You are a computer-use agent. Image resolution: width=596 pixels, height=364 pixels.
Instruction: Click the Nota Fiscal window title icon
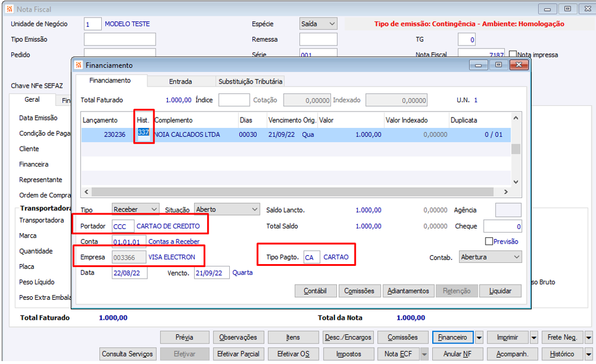[x=9, y=9]
